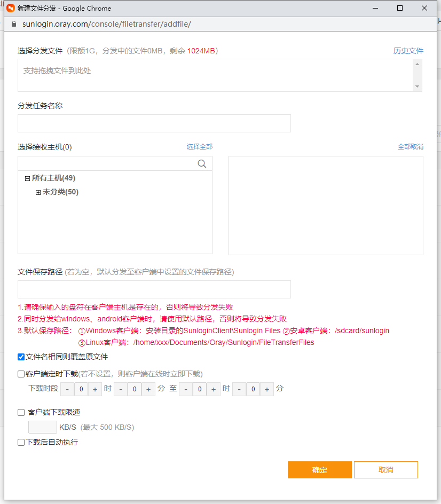This screenshot has width=441, height=504.
Task: Increase start minute with plus button
Action: point(148,389)
